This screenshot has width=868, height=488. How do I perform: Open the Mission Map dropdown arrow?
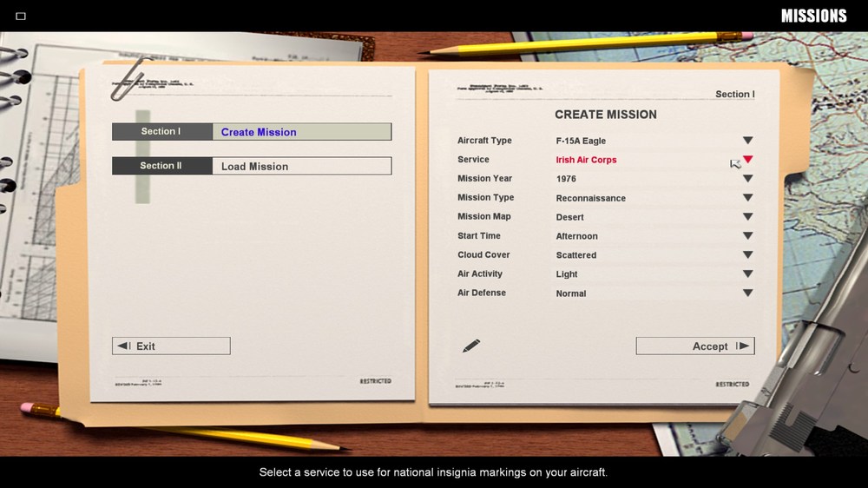click(747, 217)
